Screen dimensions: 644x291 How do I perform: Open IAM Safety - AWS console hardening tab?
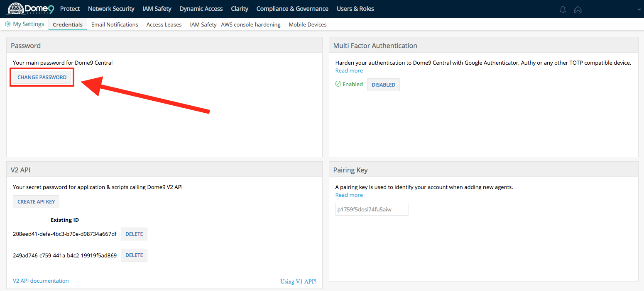click(x=235, y=24)
